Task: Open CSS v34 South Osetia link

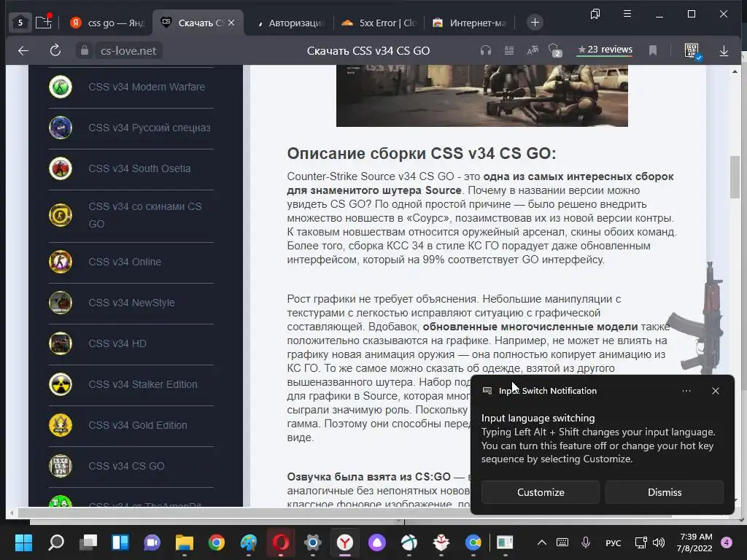Action: (x=139, y=168)
